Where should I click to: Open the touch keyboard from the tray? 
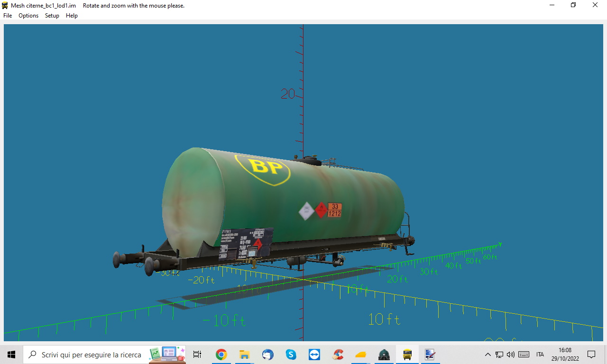point(524,355)
